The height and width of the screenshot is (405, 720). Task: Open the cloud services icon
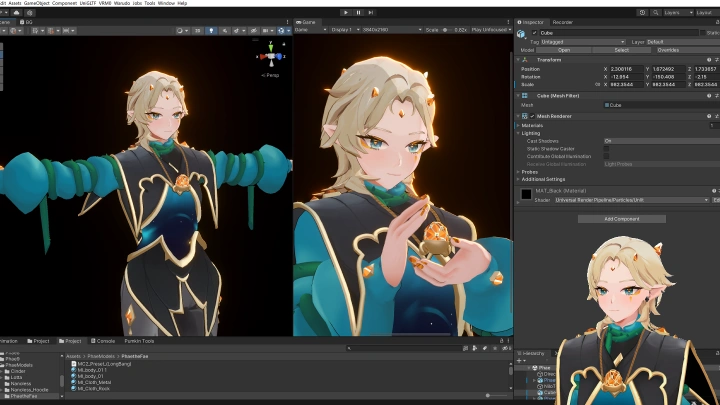pos(17,13)
